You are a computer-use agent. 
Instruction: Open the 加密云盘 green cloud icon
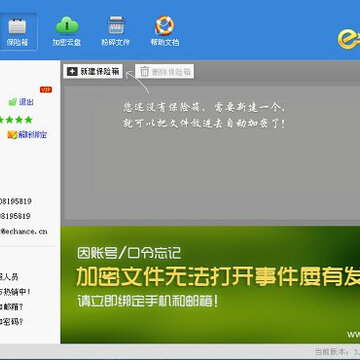[67, 25]
